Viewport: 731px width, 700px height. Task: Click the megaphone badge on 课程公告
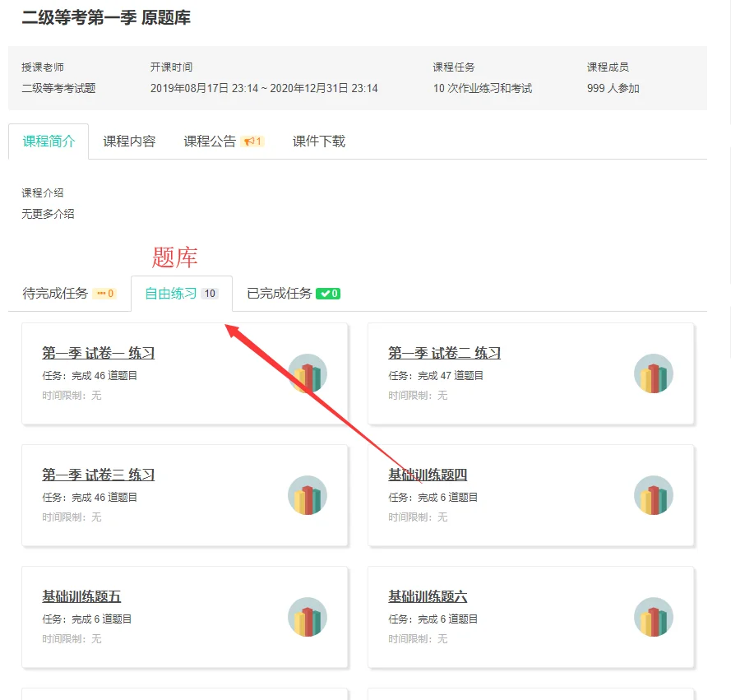click(252, 141)
